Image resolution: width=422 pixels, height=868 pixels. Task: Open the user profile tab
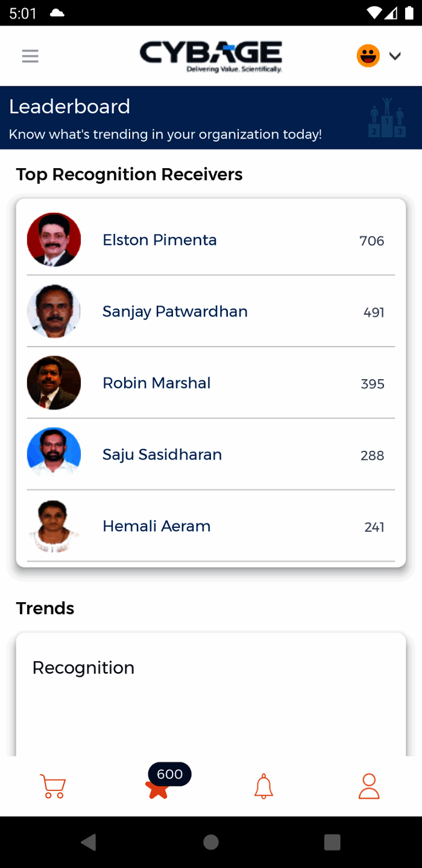(x=369, y=786)
